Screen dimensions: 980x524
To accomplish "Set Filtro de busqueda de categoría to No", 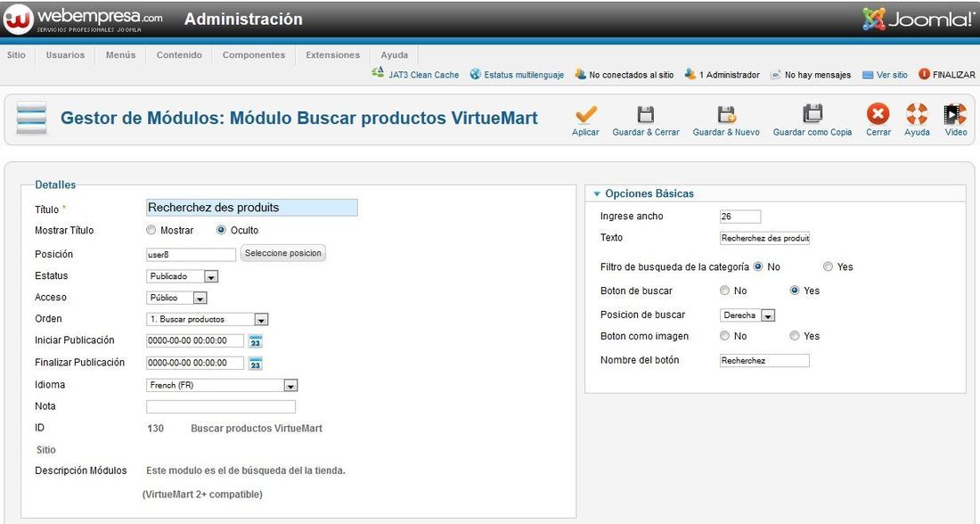I will click(758, 266).
